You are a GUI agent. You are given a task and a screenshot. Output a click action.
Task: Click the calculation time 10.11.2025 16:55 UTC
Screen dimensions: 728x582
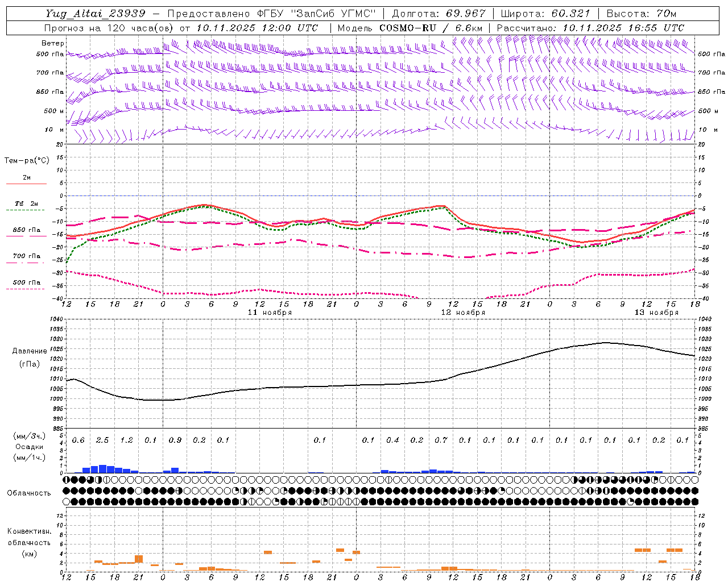(x=623, y=28)
